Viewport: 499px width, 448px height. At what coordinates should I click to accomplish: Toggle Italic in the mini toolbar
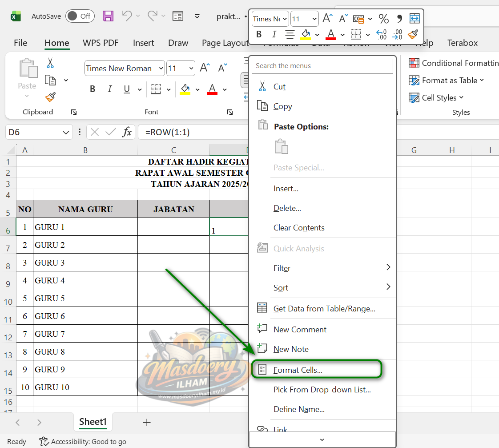[x=274, y=34]
